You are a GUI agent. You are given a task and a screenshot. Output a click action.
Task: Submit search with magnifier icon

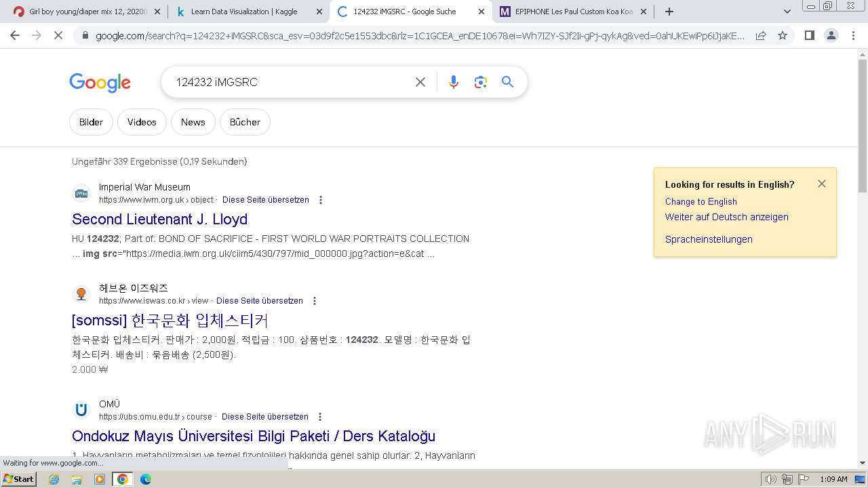(x=507, y=82)
